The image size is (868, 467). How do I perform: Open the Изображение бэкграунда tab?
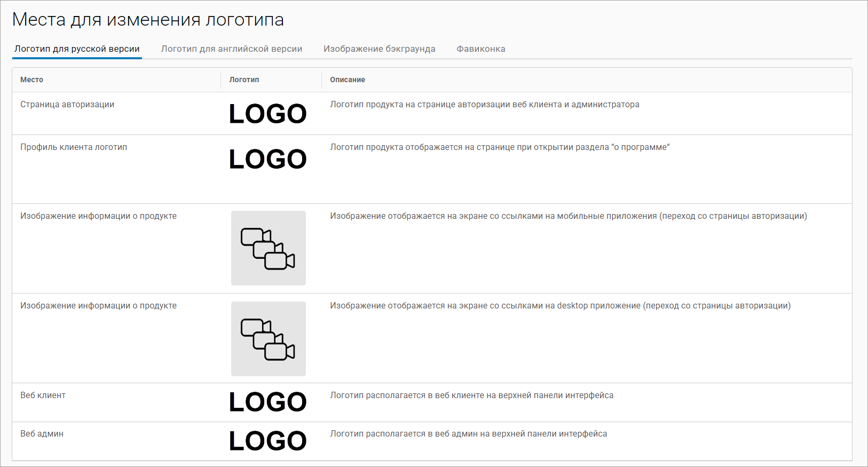(379, 49)
